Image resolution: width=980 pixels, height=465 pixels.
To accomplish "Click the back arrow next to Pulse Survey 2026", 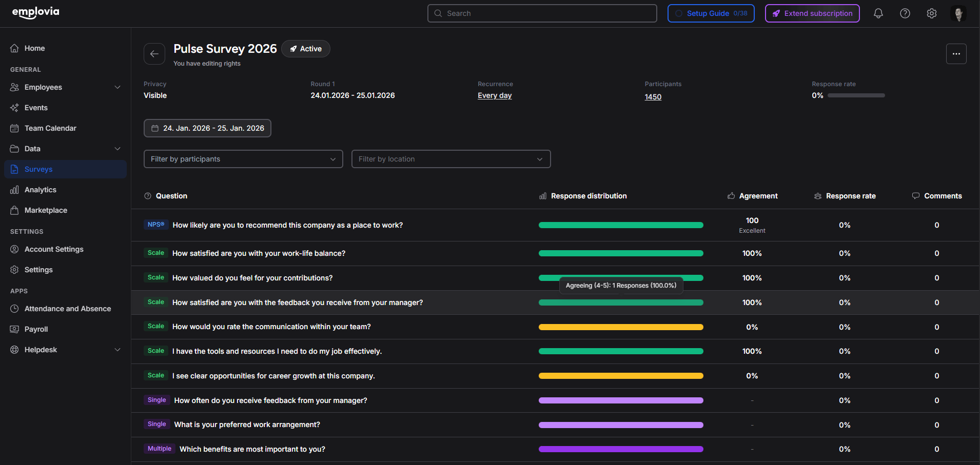I will coord(154,54).
